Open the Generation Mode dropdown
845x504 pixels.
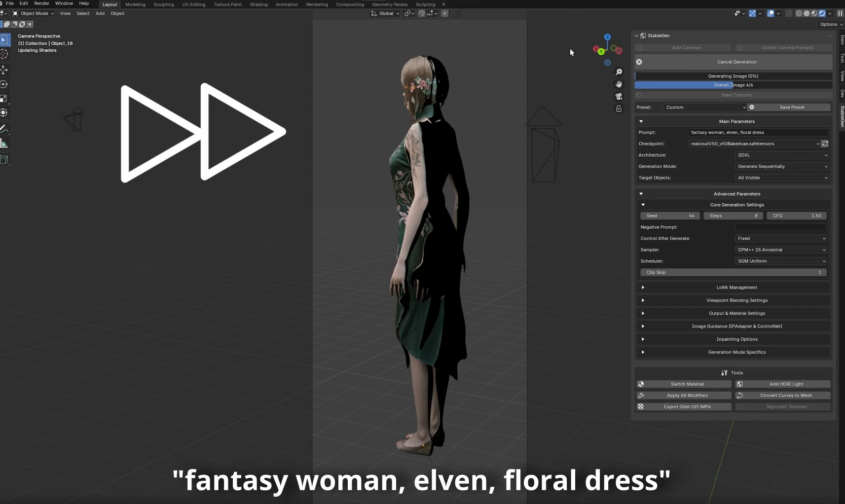pos(782,166)
